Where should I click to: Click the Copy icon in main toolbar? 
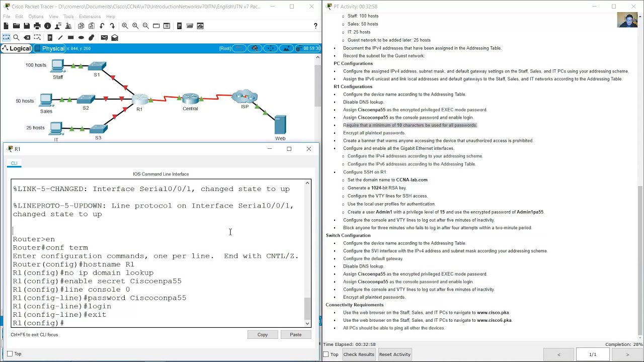click(81, 26)
